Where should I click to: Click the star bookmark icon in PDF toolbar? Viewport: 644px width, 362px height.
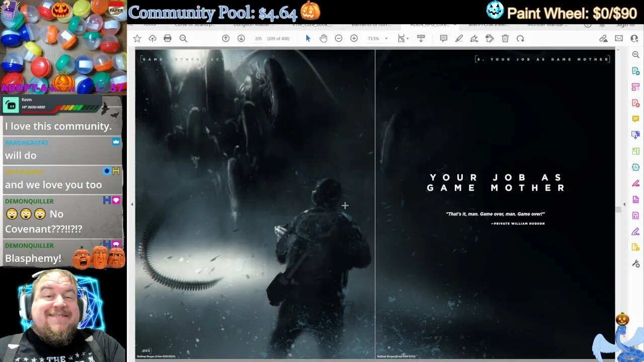137,39
